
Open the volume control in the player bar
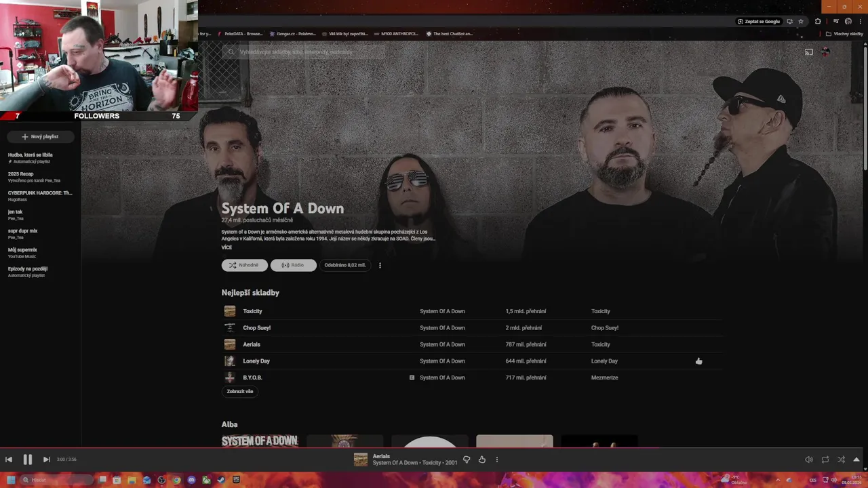tap(809, 460)
